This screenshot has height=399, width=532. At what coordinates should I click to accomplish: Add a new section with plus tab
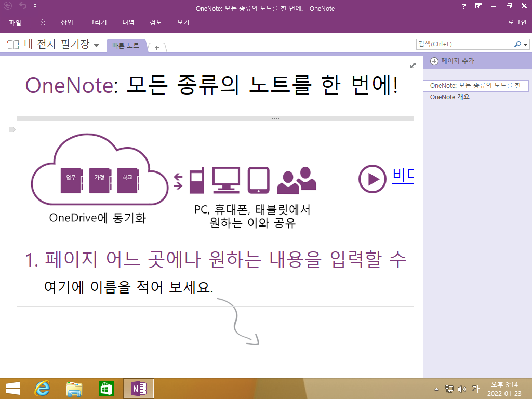tap(157, 48)
